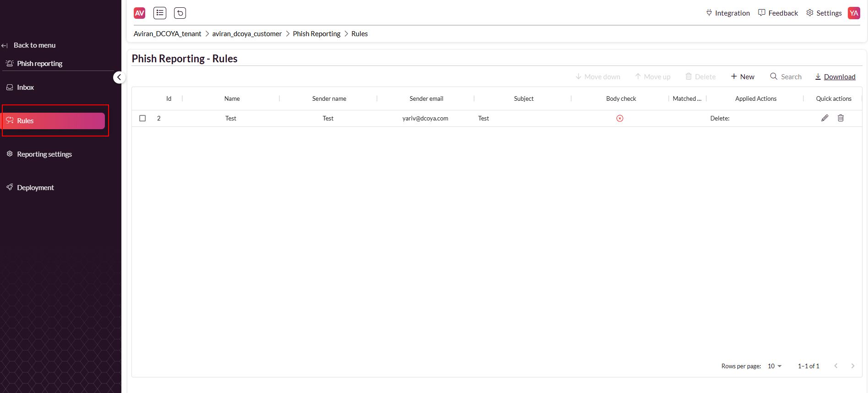Click the Download link
This screenshot has width=868, height=393.
839,77
